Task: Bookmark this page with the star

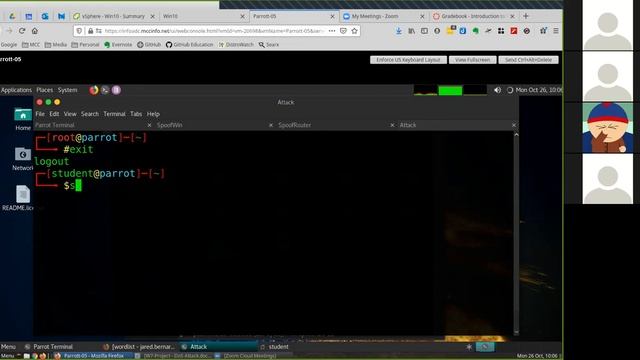Action: 354,31
